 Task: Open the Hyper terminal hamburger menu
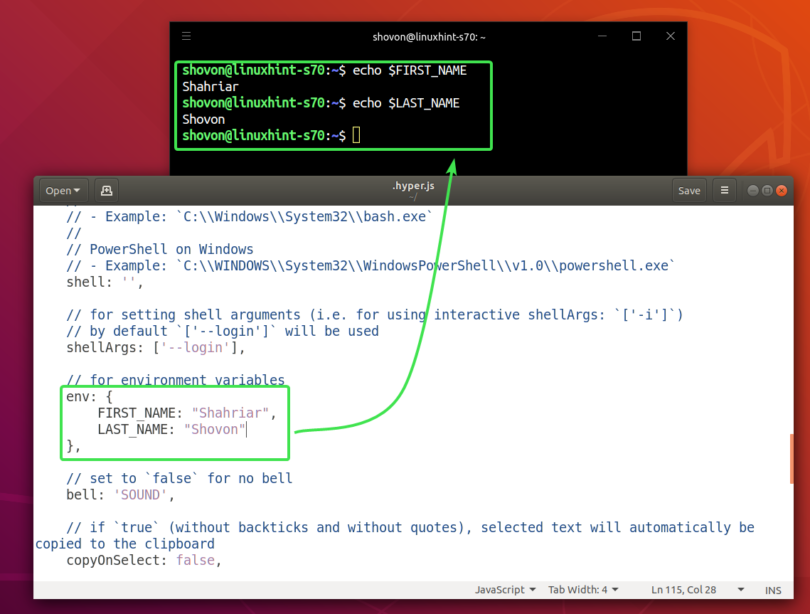[186, 36]
